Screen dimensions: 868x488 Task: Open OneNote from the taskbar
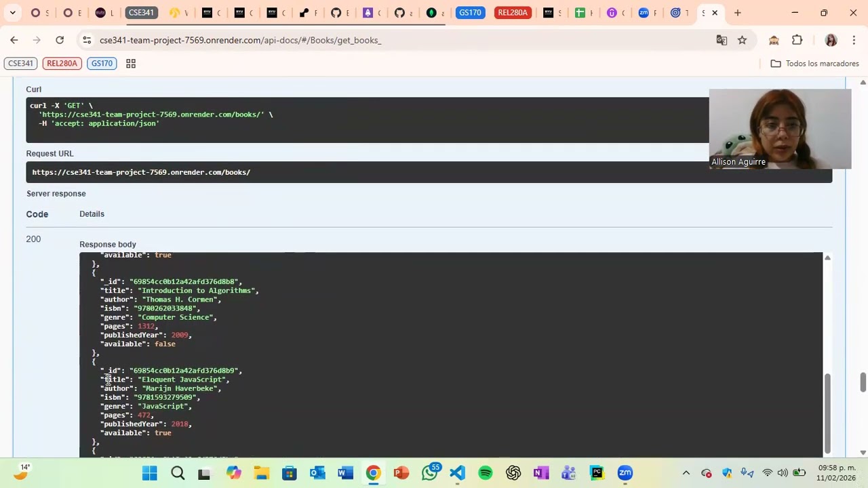click(541, 473)
